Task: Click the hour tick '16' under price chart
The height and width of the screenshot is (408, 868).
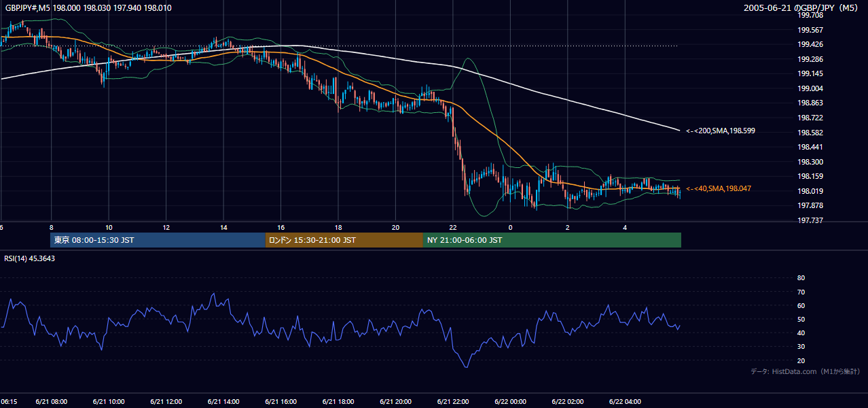Action: [281, 227]
